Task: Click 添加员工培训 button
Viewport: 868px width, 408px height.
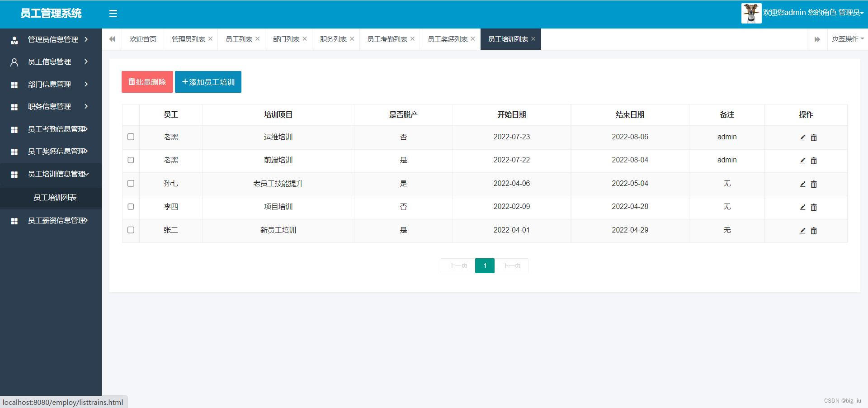Action: tap(208, 82)
